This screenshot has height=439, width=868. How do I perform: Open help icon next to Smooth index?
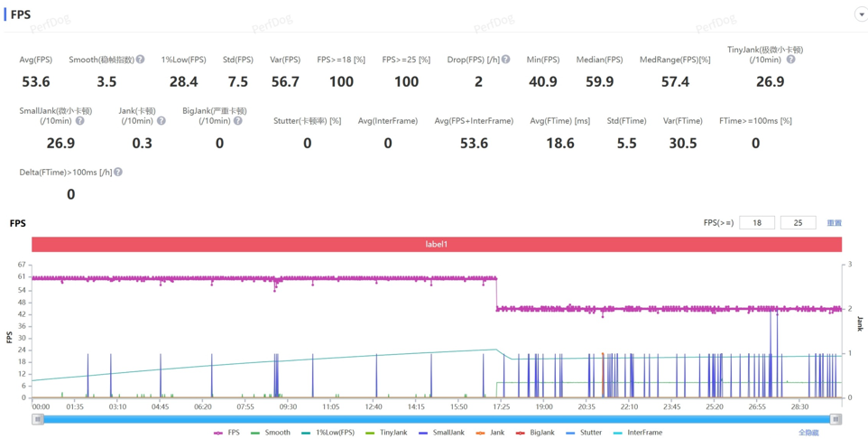click(140, 60)
